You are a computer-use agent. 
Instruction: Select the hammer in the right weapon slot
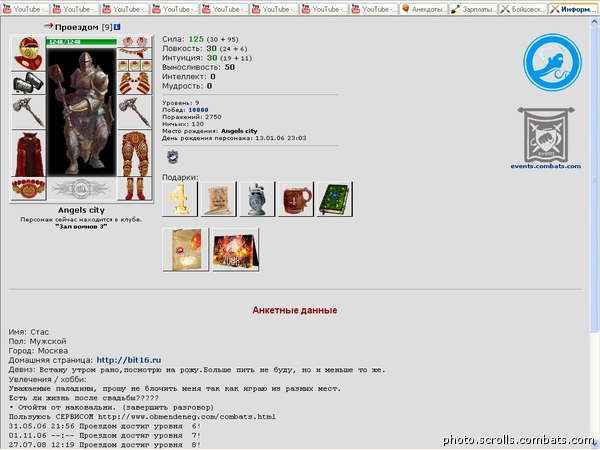(134, 112)
